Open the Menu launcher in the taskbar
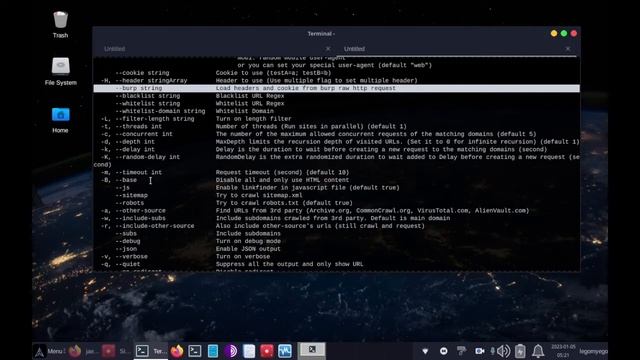The width and height of the screenshot is (640, 360). coord(49,351)
